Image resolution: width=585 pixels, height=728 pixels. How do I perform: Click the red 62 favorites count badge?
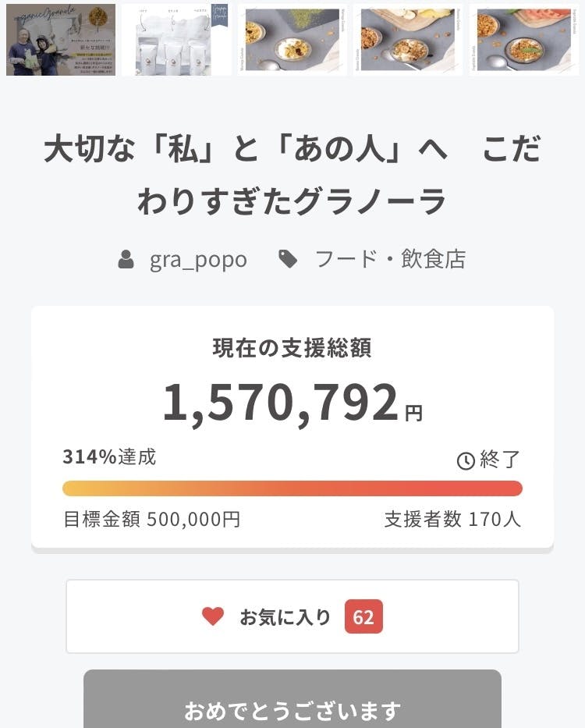click(363, 617)
